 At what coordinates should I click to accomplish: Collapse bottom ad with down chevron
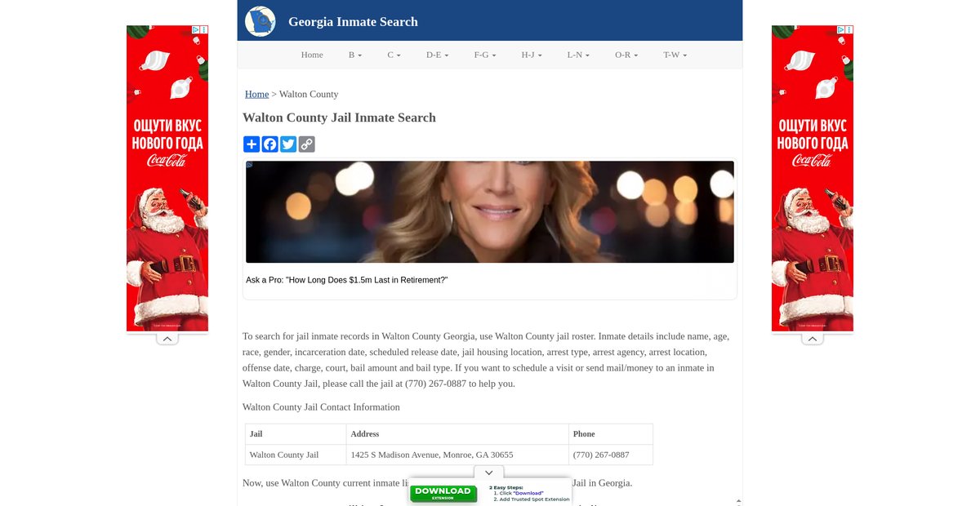pos(488,473)
